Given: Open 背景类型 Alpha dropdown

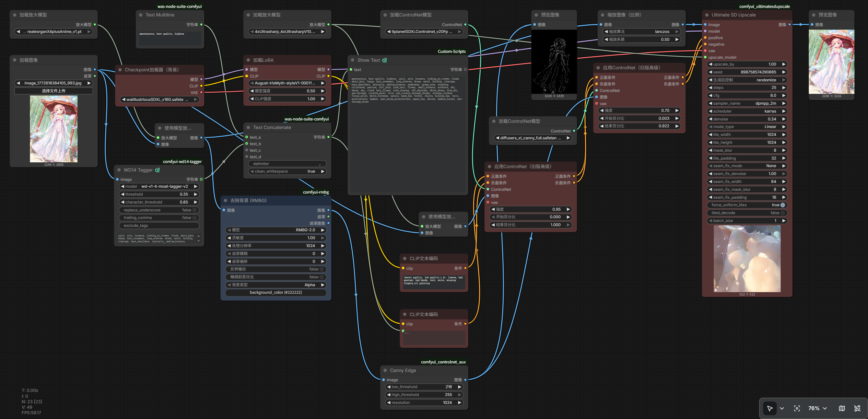Looking at the screenshot, I should coord(276,285).
